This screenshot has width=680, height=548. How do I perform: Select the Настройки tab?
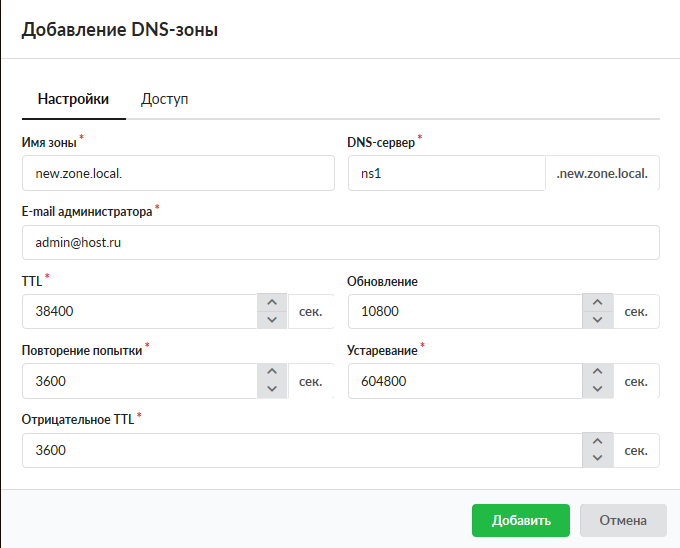pos(73,99)
